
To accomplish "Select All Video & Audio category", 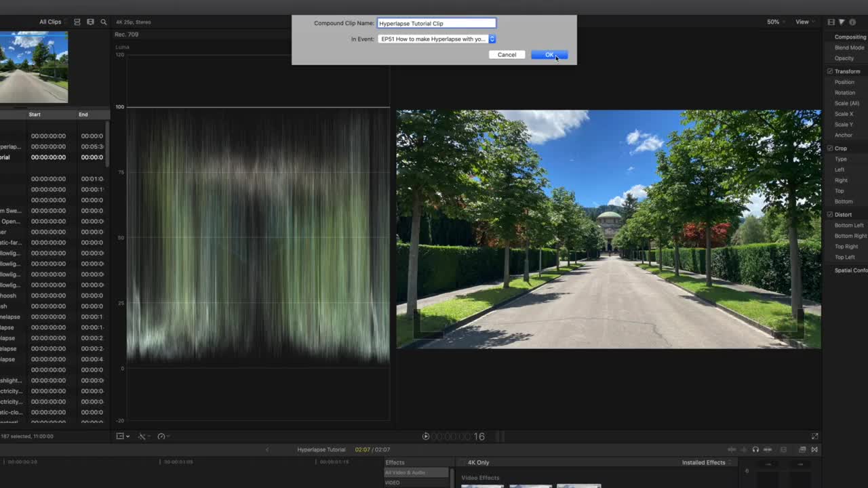I will coord(416,472).
